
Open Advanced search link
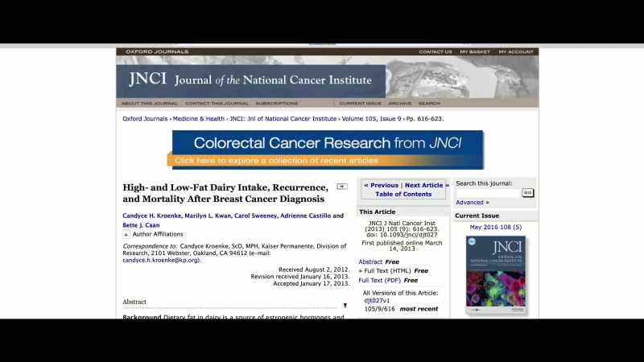click(473, 203)
